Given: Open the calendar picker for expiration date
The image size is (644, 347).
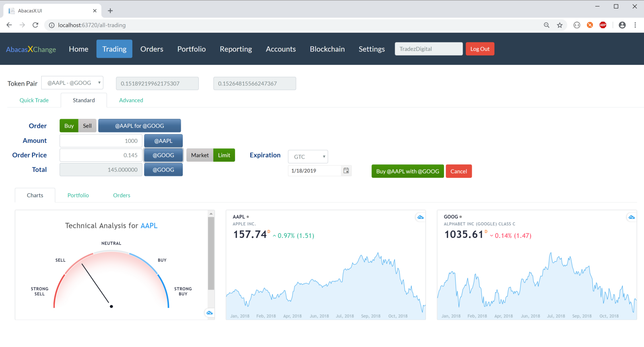Looking at the screenshot, I should point(346,171).
